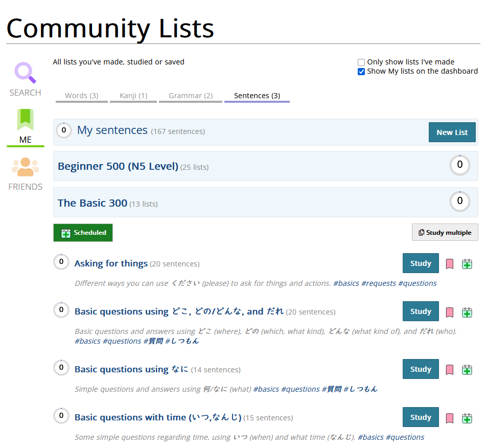Select the Me bookmark sidebar icon
The width and height of the screenshot is (486, 448).
(x=25, y=120)
